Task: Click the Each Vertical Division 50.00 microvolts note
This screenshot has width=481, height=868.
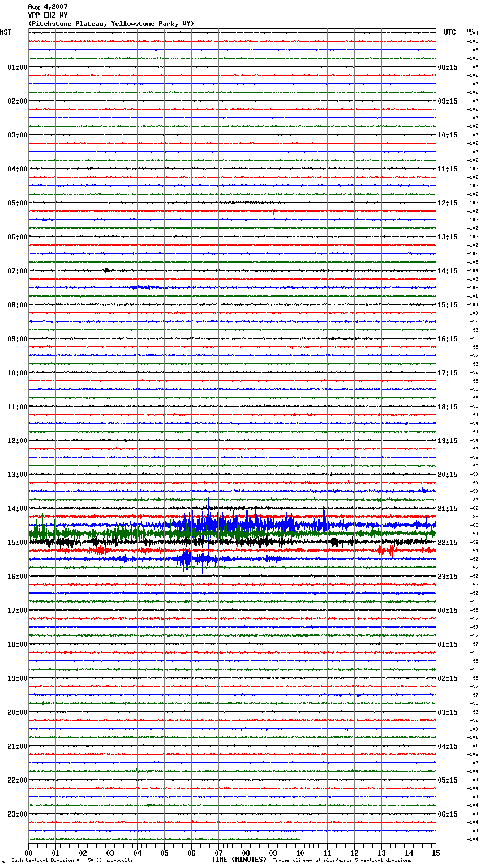Action: [x=72, y=861]
